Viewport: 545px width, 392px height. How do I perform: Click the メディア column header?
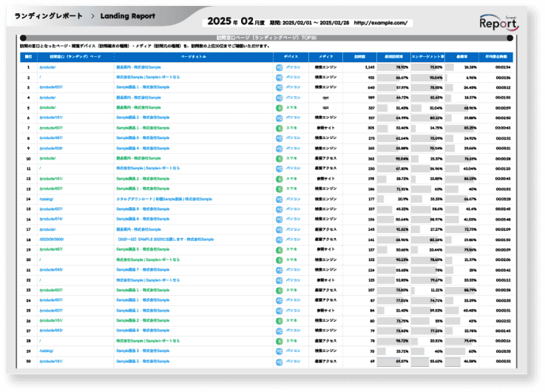pos(325,55)
